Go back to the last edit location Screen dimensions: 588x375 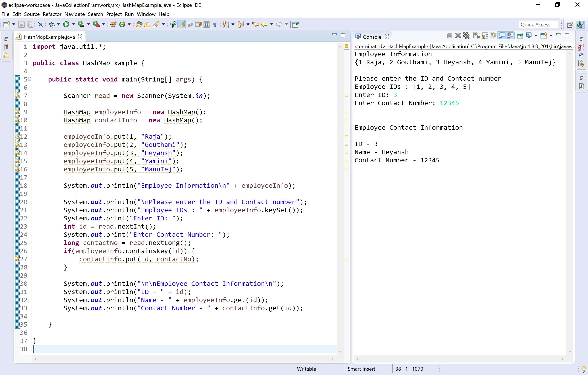point(255,25)
